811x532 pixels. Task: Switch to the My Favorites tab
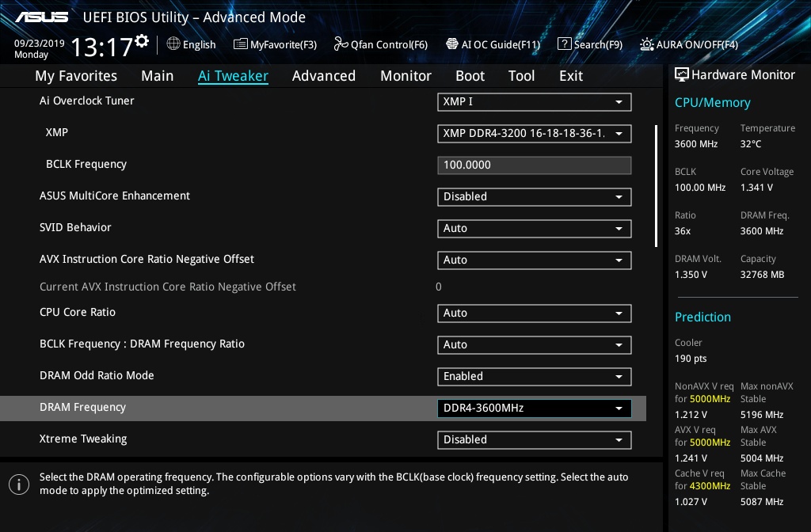(x=76, y=76)
